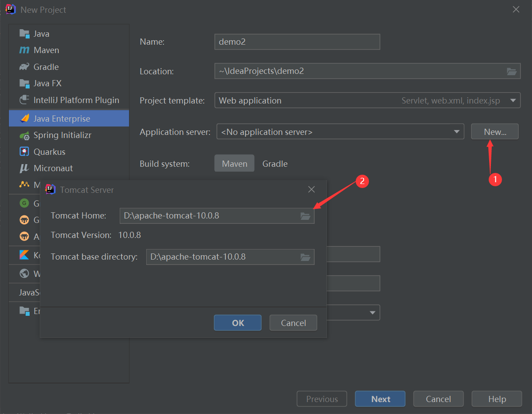Choose Gradle build system
Viewport: 532px width, 414px height.
pos(275,164)
